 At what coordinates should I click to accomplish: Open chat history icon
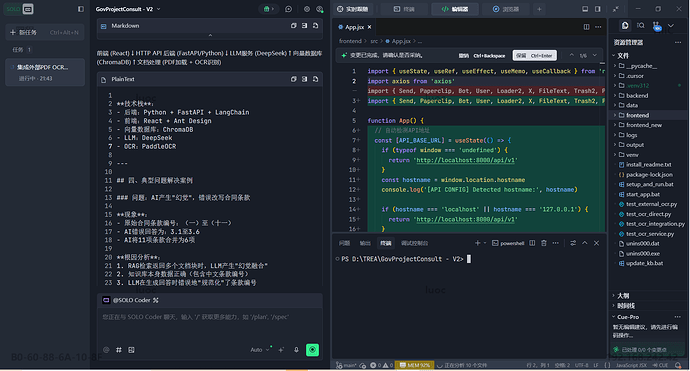[289, 9]
